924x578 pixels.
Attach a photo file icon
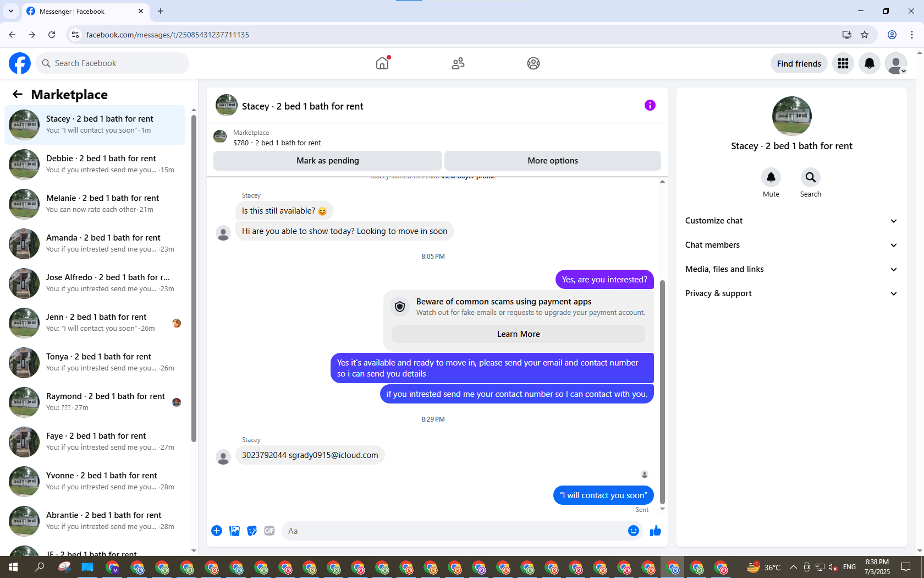(234, 531)
